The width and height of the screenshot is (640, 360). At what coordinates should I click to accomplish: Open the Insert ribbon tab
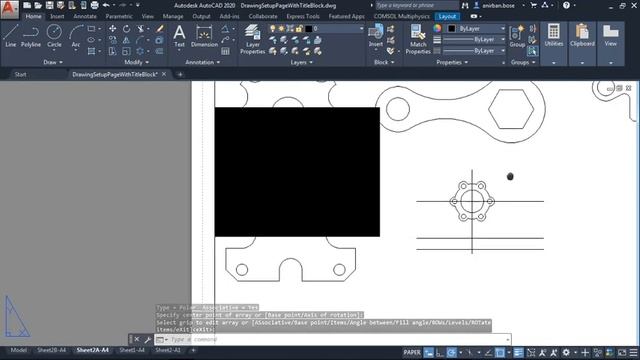click(x=57, y=16)
